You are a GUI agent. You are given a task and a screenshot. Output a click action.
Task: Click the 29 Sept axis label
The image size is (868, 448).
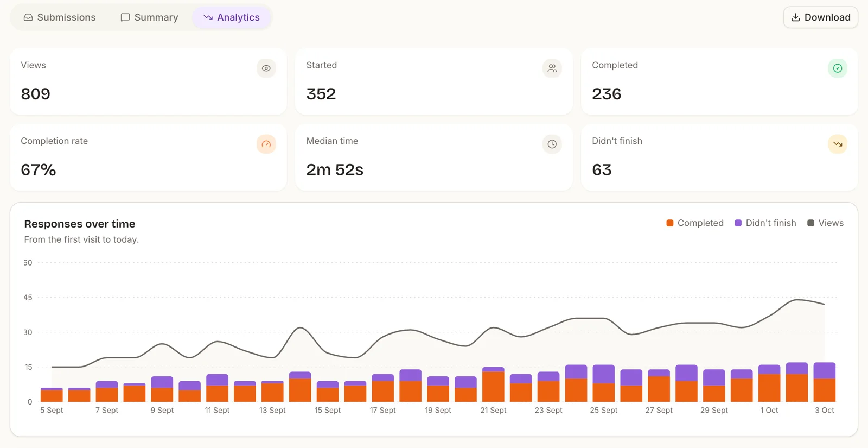coord(714,411)
